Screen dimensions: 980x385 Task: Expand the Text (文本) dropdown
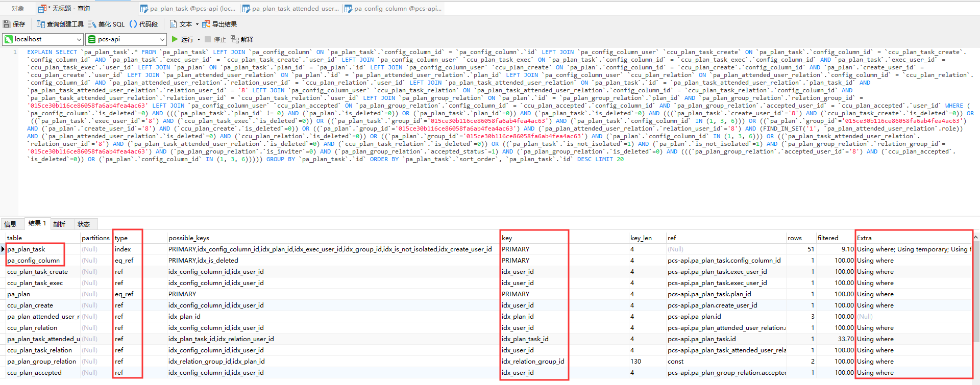tap(197, 24)
